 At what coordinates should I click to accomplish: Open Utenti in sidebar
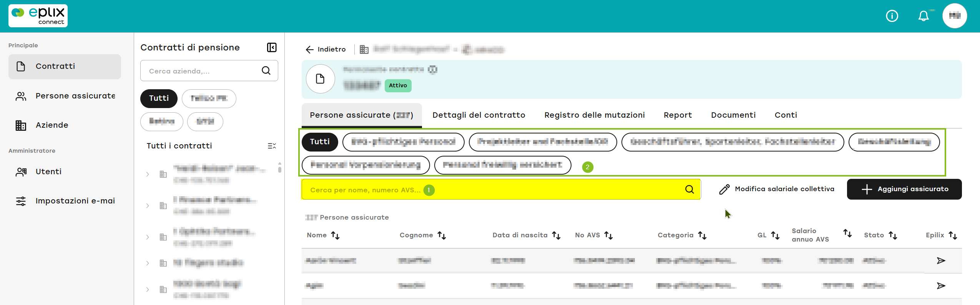point(65,172)
